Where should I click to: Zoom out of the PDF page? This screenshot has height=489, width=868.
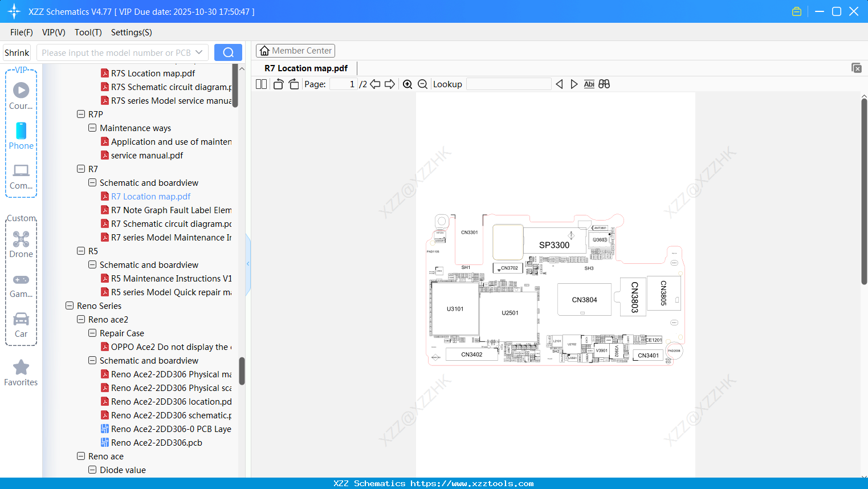[x=422, y=84]
